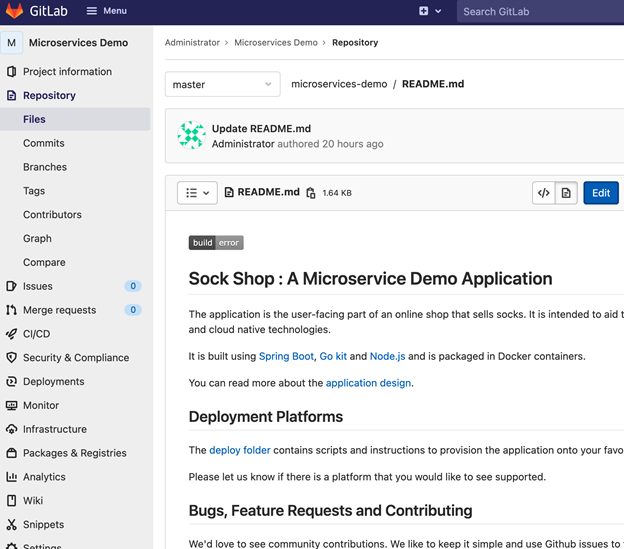Open the plus create-new dropdown
624x549 pixels.
pos(430,11)
